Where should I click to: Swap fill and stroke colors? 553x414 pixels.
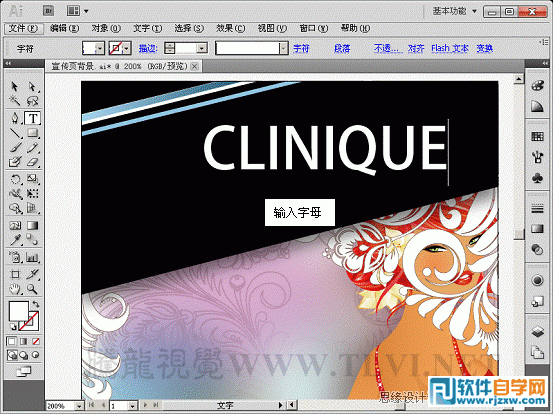pyautogui.click(x=36, y=304)
